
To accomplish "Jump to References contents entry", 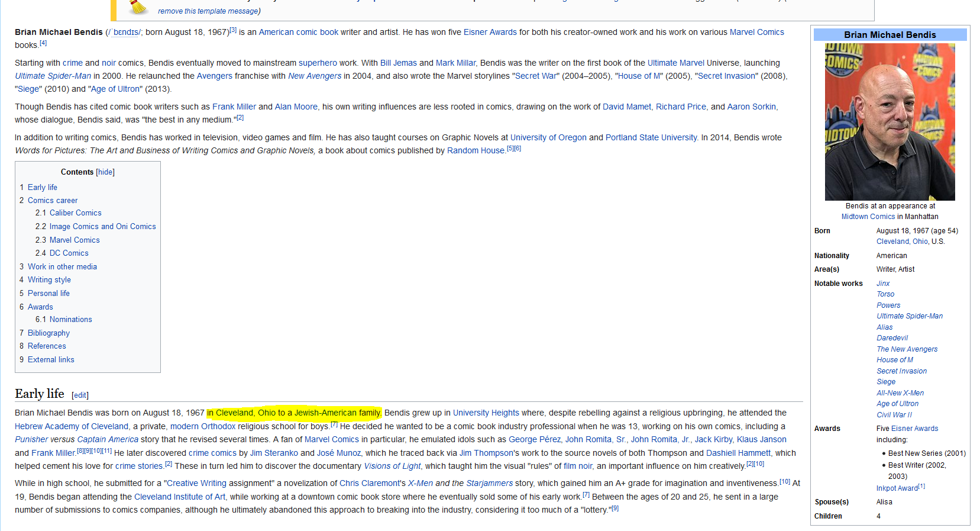I will pos(47,346).
